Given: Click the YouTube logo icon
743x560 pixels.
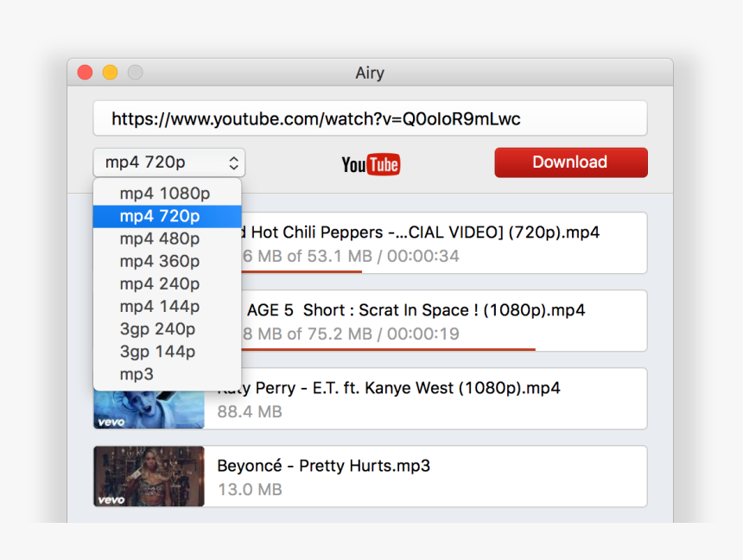Looking at the screenshot, I should pos(371,164).
